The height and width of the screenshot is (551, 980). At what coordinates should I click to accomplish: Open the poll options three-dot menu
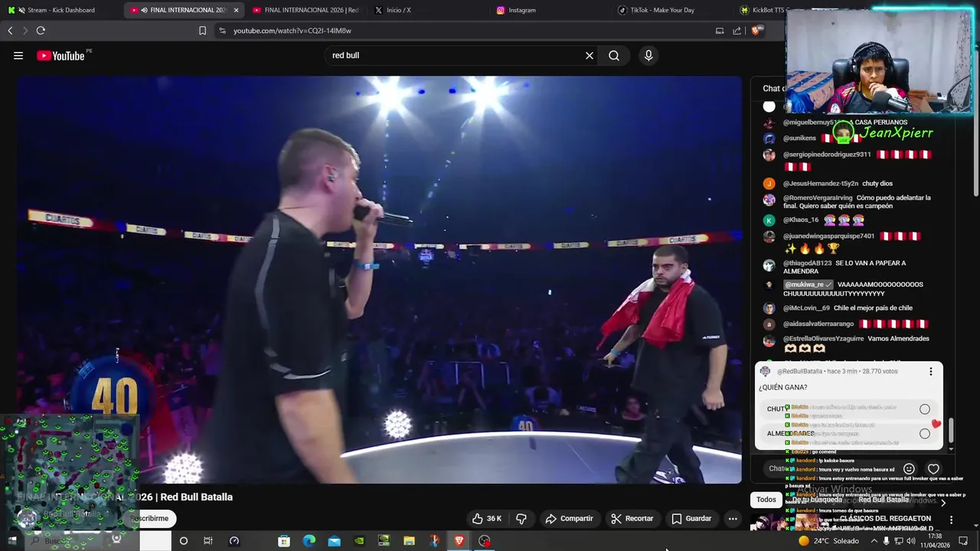(931, 371)
